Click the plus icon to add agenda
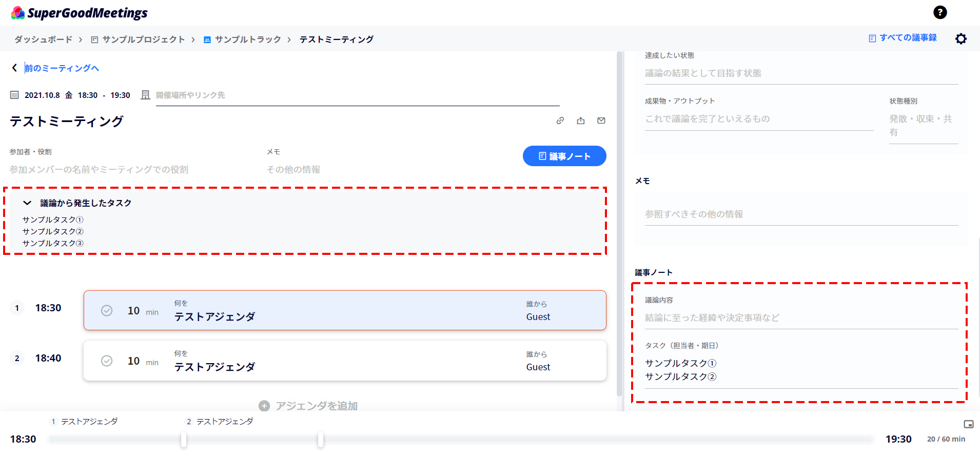 coord(264,406)
